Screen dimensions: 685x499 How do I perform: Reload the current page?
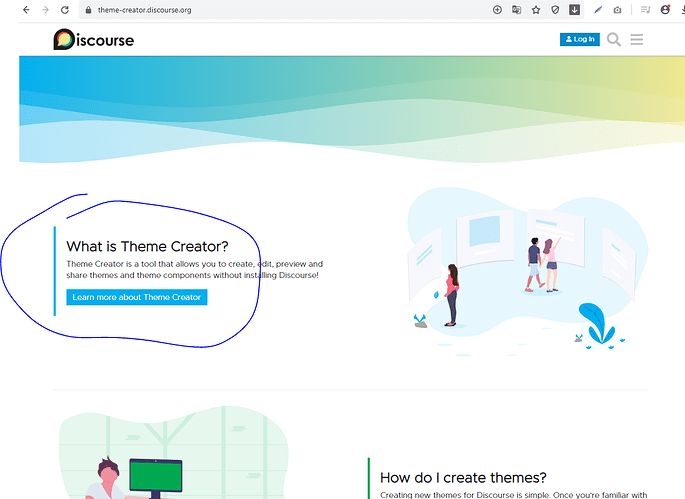click(65, 10)
